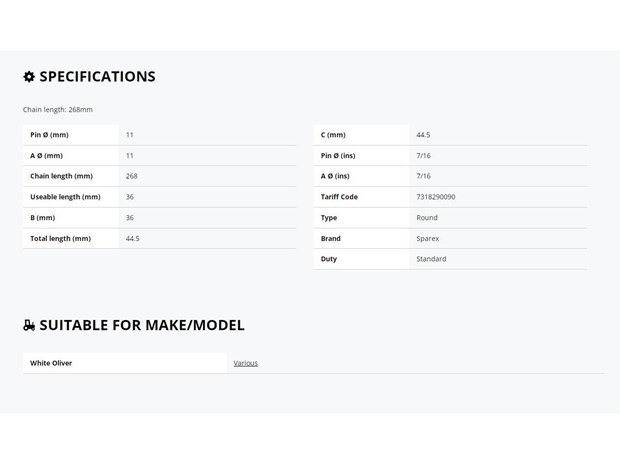Click the B (mm) row label
The height and width of the screenshot is (465, 620).
(42, 217)
